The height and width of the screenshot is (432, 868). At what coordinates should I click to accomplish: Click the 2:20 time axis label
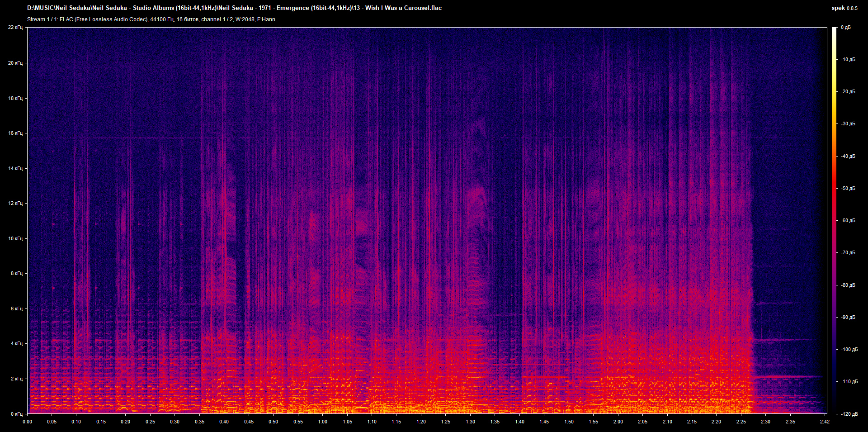717,422
